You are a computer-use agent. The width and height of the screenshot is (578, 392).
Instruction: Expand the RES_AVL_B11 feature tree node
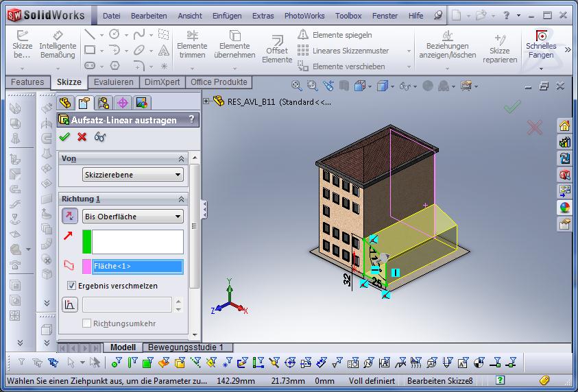tap(206, 101)
